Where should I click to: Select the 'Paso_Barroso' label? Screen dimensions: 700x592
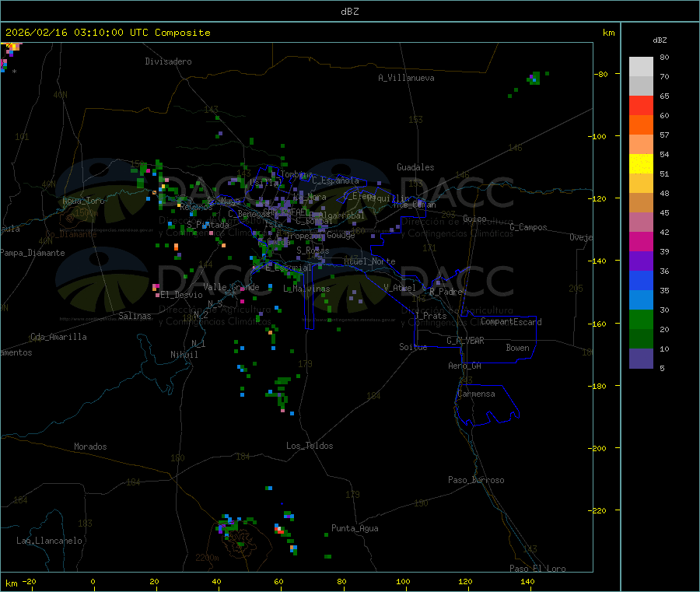point(476,480)
